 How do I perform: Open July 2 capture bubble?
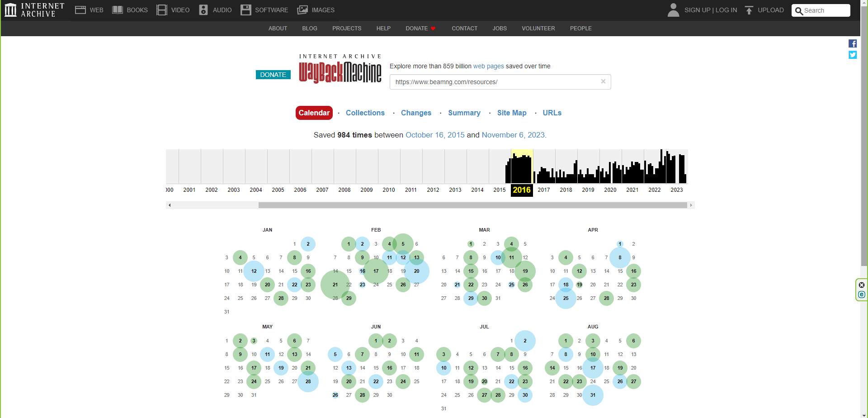click(525, 341)
